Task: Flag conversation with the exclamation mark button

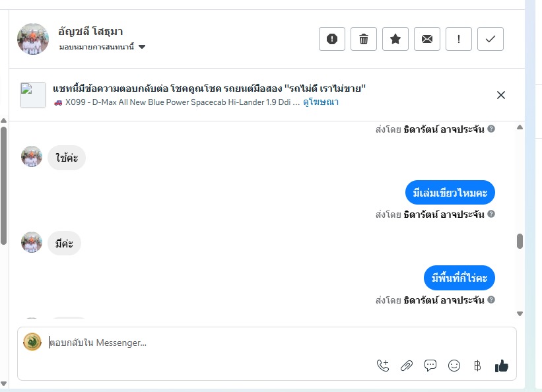Action: (x=458, y=39)
